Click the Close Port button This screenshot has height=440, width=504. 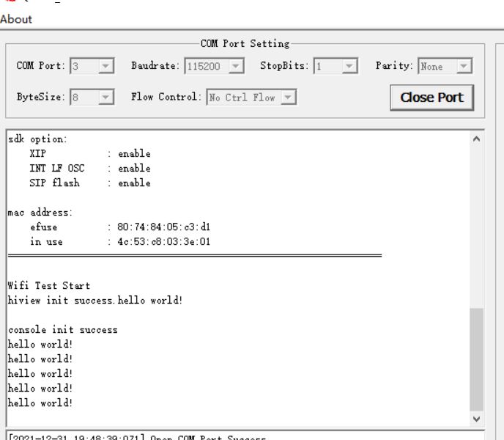[431, 98]
